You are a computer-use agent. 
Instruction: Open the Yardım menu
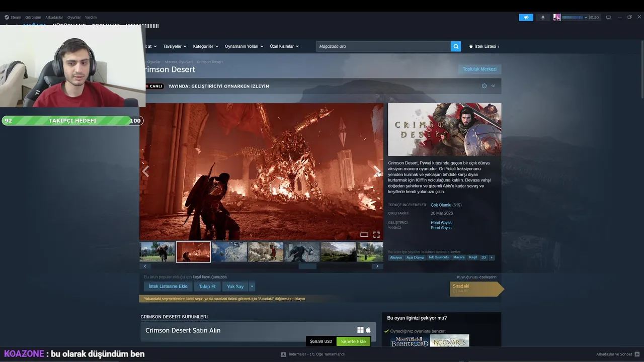click(x=91, y=17)
